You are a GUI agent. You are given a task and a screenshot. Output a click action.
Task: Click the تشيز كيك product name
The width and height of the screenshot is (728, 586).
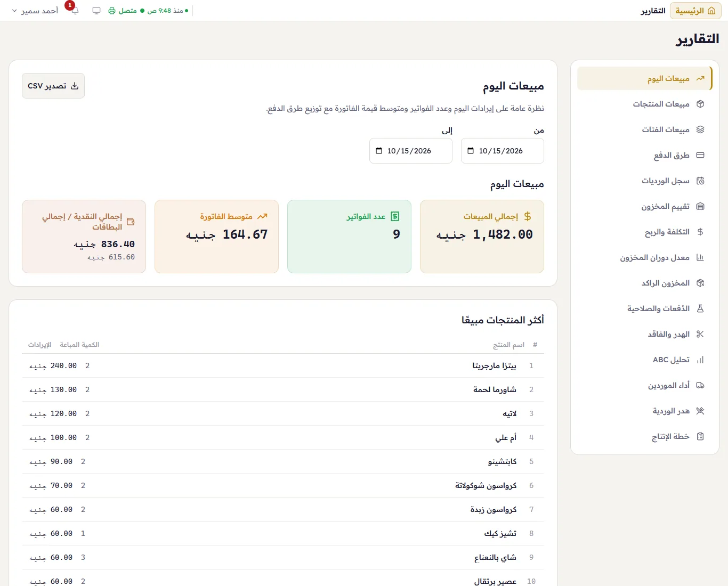pos(500,533)
